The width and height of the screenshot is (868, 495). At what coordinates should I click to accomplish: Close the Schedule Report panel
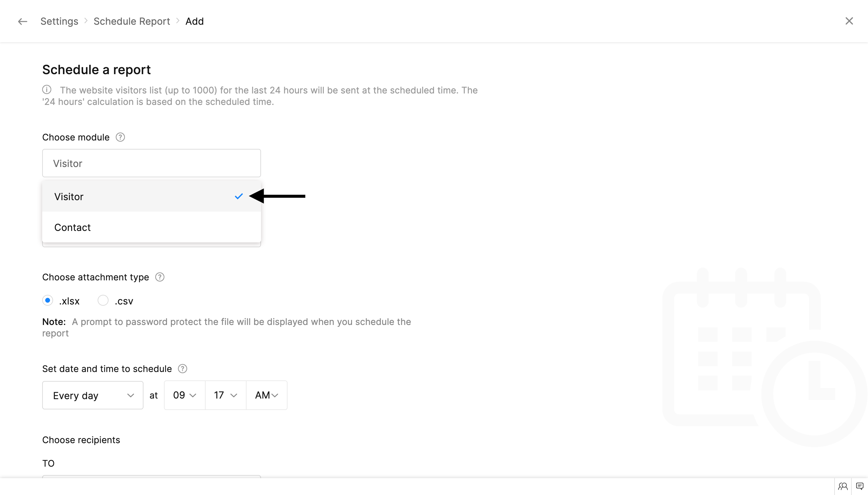[849, 21]
